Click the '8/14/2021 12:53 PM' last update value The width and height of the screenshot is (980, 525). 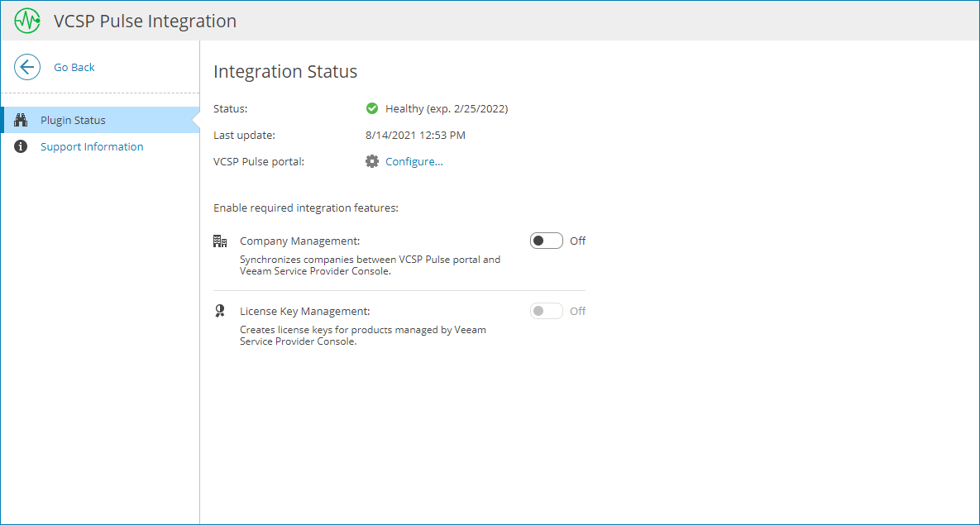[415, 135]
